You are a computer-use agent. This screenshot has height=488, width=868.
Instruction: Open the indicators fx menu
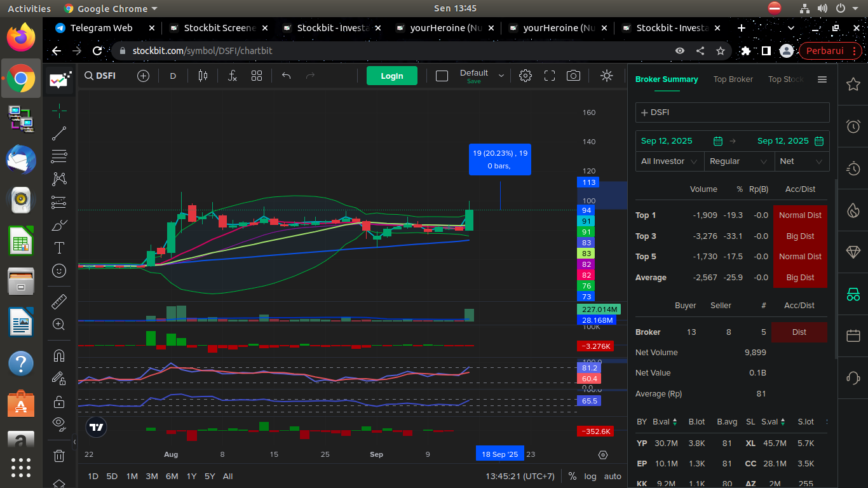233,76
